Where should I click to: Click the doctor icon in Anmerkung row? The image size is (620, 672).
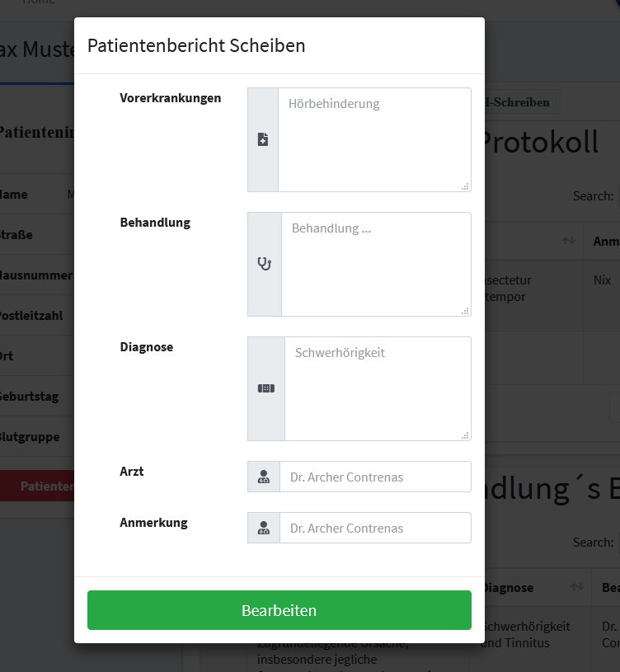click(264, 528)
